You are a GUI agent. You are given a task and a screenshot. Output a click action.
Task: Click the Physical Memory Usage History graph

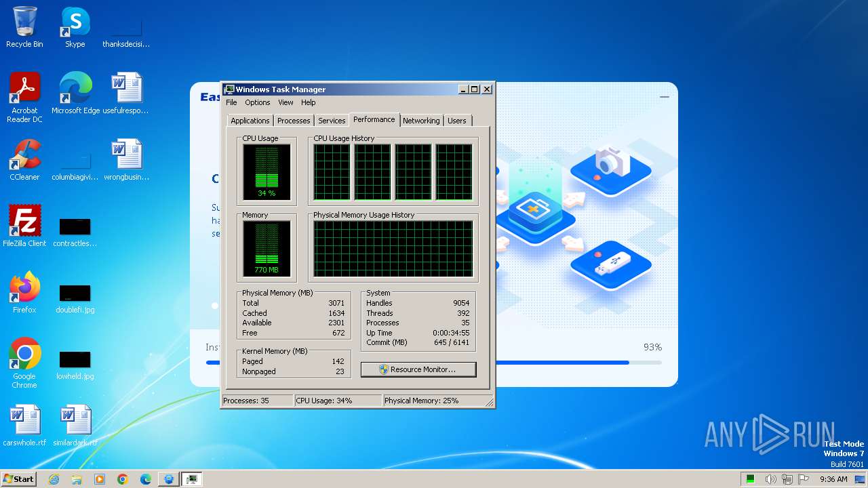[393, 249]
